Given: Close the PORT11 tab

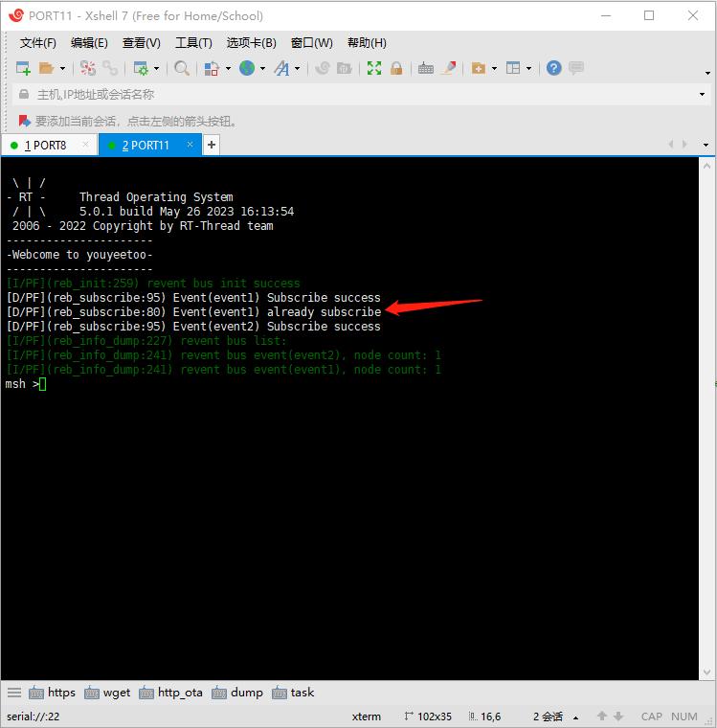Looking at the screenshot, I should coord(190,145).
